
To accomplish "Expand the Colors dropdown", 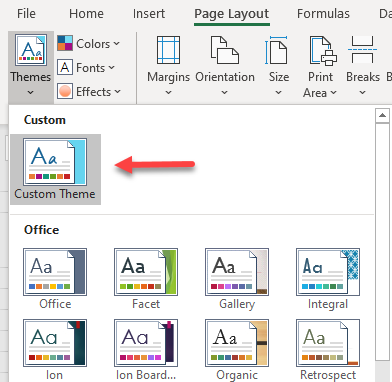I will click(x=116, y=44).
